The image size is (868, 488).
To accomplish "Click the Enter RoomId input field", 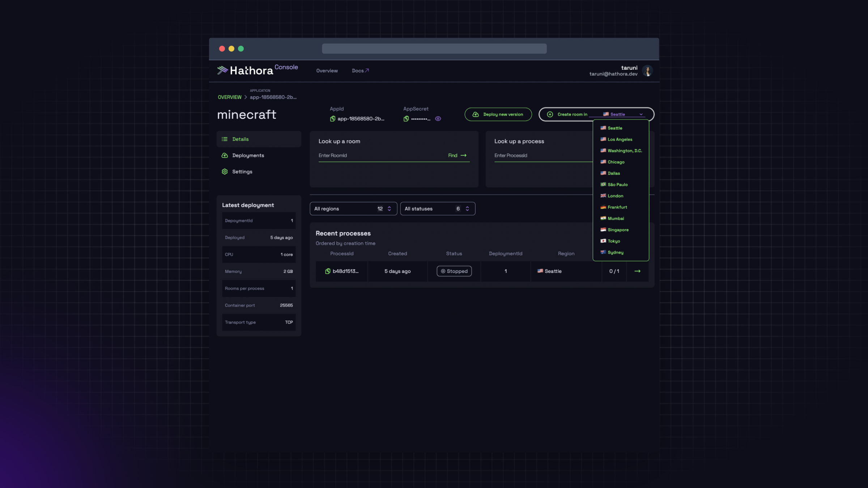I will [382, 155].
